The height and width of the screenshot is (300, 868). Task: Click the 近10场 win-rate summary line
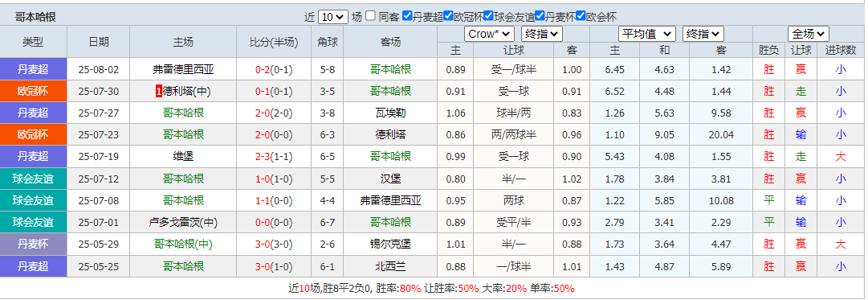(431, 289)
